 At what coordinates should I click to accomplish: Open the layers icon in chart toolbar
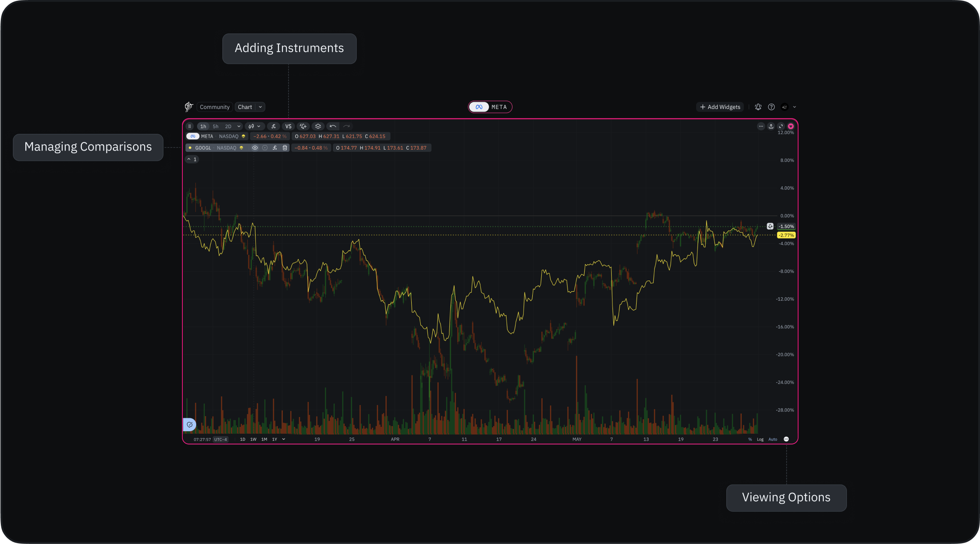pos(318,126)
